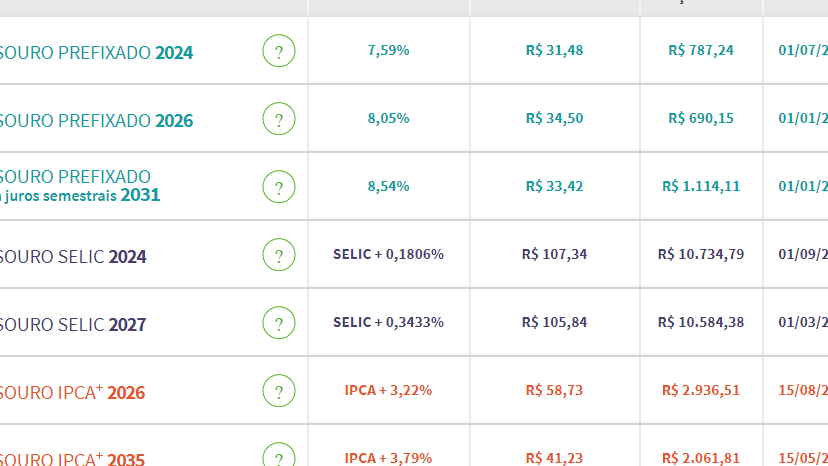Select the R$ 10.734,79 unit price cell
Viewport: 828px width, 466px height.
tap(701, 254)
